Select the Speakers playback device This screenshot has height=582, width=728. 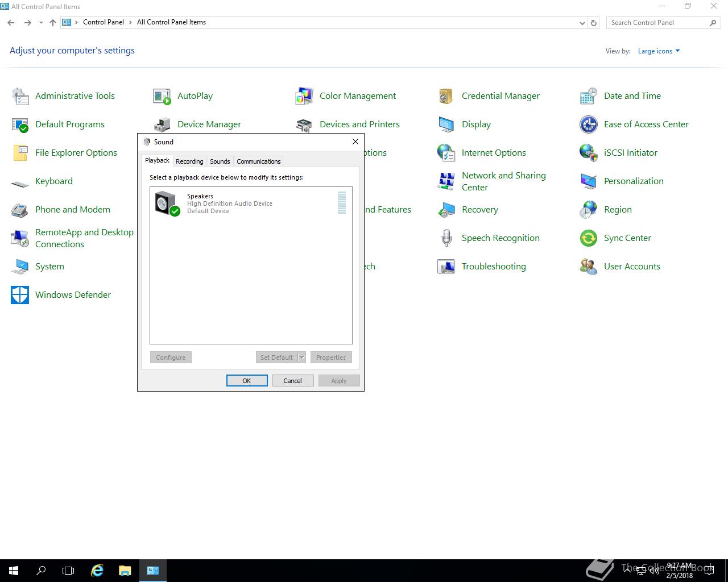point(251,203)
